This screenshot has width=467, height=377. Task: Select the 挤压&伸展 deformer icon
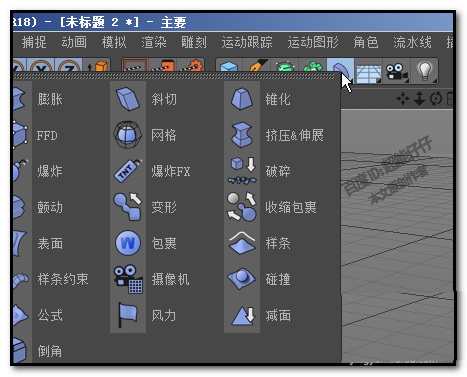(x=242, y=135)
